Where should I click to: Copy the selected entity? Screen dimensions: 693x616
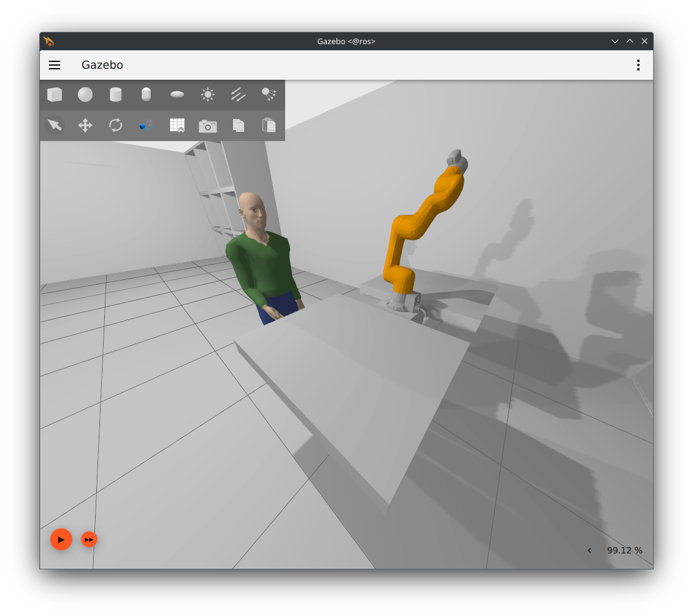click(x=239, y=125)
